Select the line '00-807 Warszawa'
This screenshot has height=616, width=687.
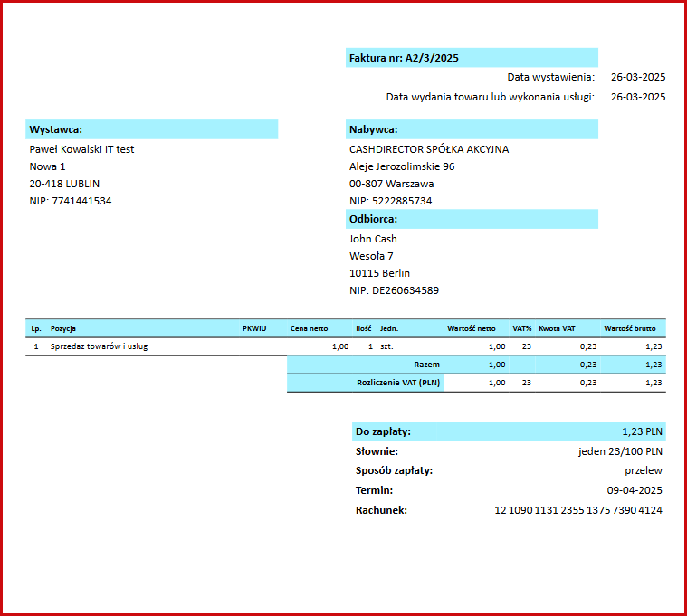(x=391, y=184)
